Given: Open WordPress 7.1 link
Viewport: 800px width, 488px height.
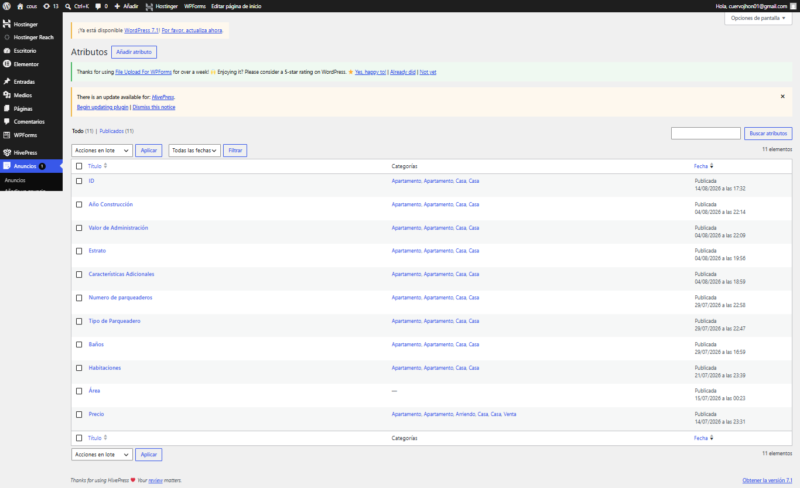Looking at the screenshot, I should [141, 31].
